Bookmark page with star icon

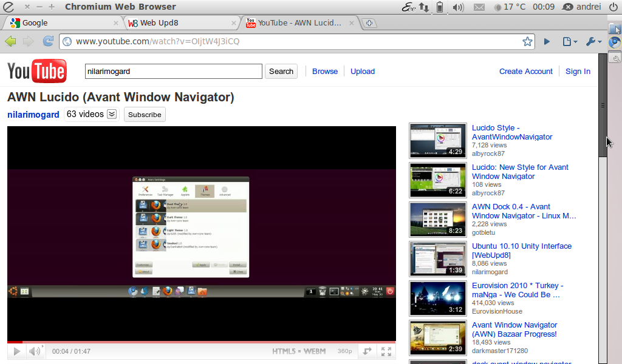coord(527,41)
